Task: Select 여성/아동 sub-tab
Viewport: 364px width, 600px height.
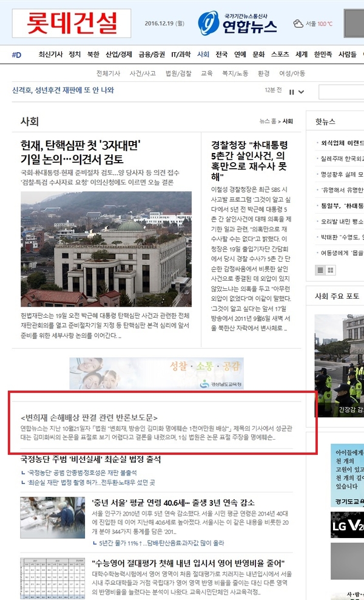Action: click(292, 73)
